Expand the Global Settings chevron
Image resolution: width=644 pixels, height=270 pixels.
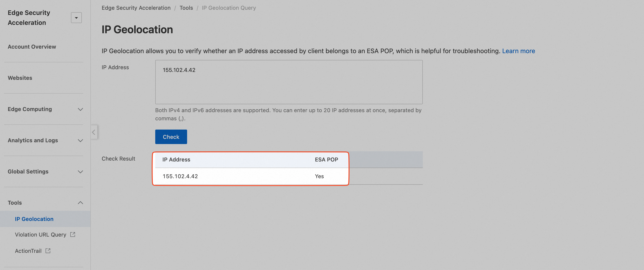point(80,172)
